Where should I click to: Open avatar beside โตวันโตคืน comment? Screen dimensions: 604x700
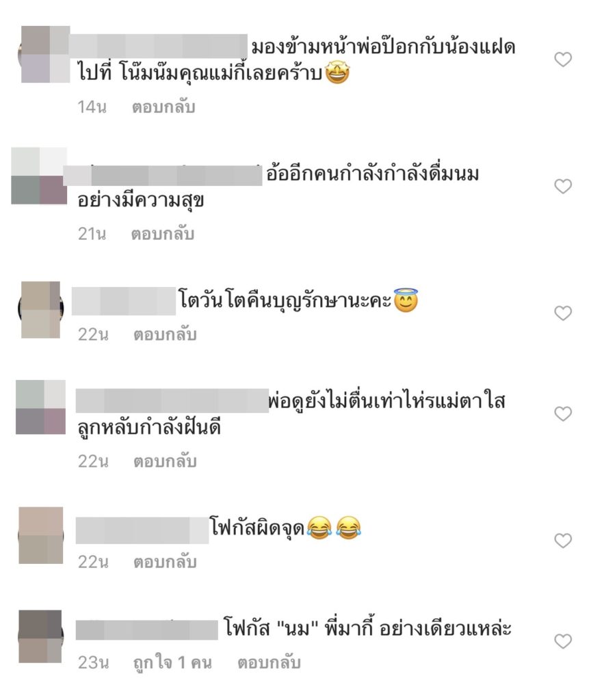coord(40,310)
